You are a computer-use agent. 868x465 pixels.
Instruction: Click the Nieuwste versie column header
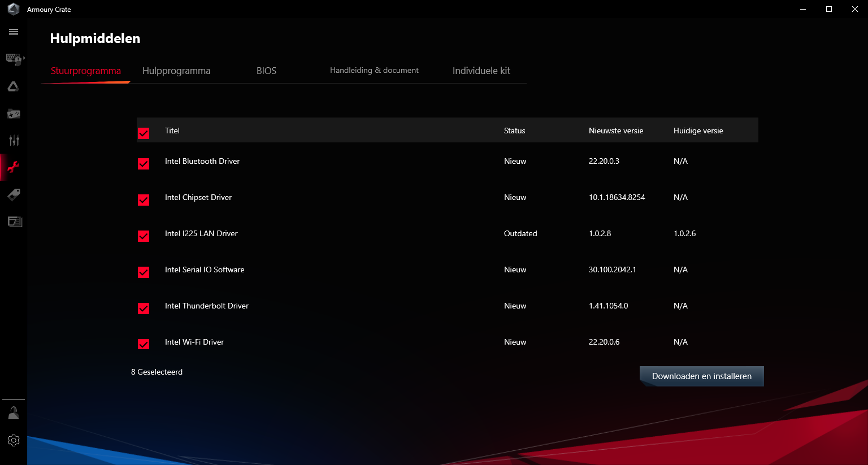[x=616, y=131]
